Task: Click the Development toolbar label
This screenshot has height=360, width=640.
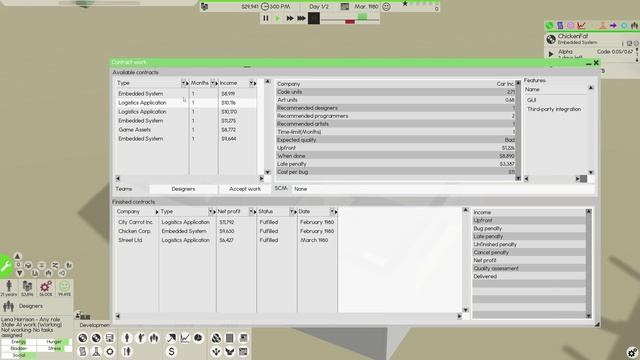Action: (95, 325)
